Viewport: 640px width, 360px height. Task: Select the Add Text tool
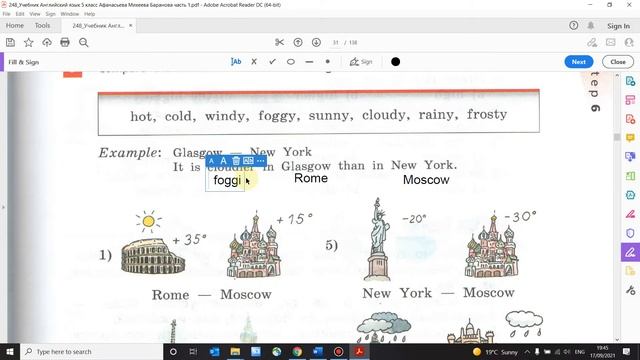[236, 62]
